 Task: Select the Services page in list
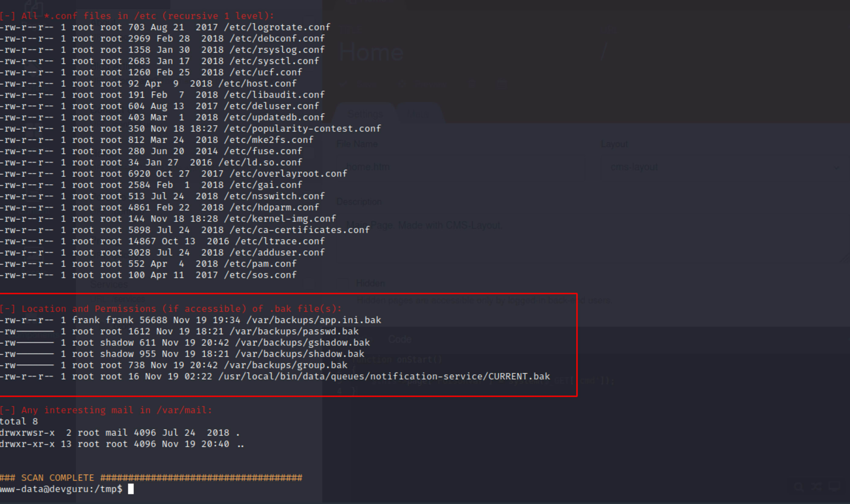[x=109, y=284]
